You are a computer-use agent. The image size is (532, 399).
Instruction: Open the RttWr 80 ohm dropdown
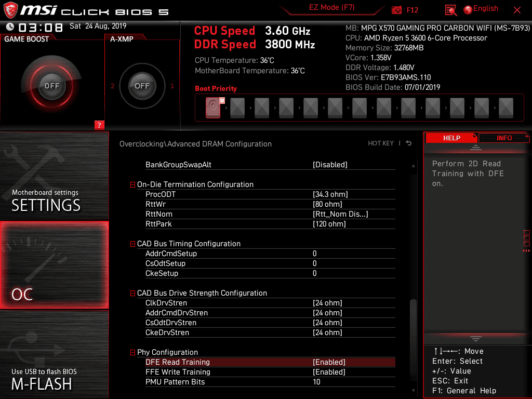[327, 204]
